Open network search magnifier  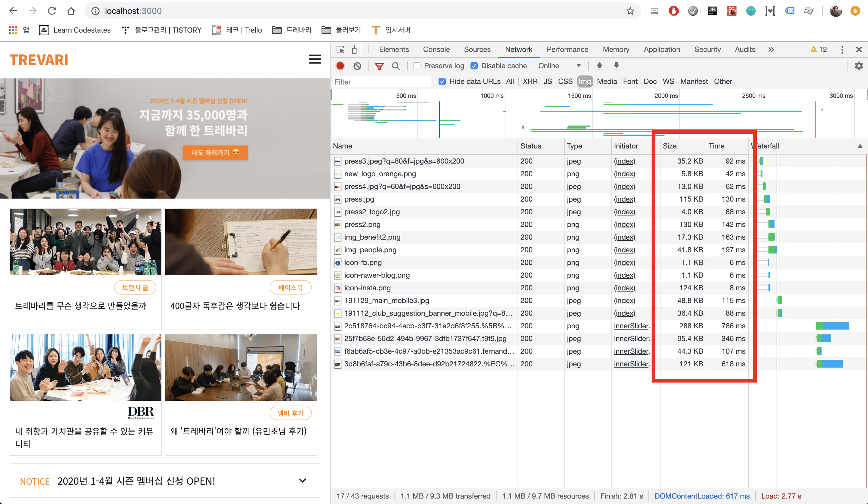coord(396,66)
